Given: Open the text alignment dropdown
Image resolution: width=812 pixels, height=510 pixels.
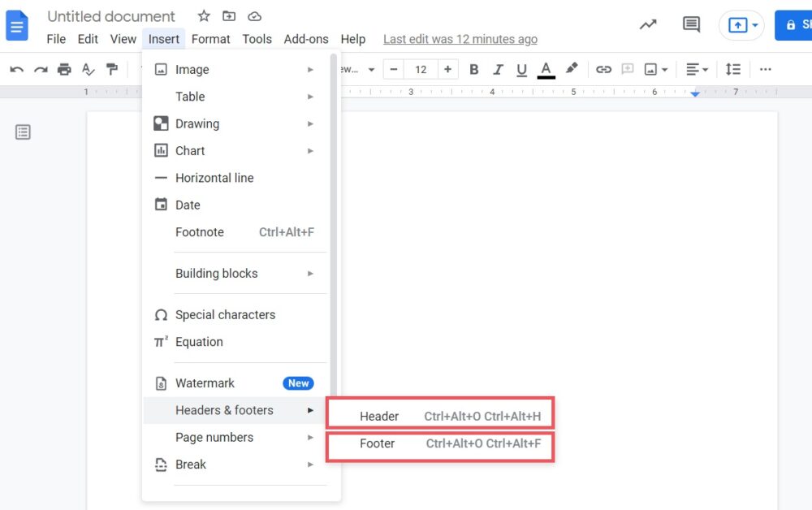Looking at the screenshot, I should 696,69.
